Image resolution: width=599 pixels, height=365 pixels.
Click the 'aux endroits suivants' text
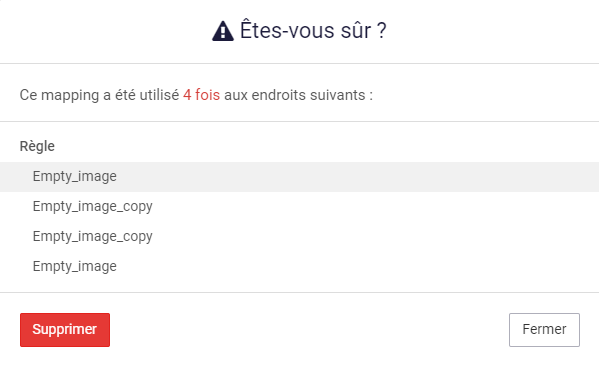point(295,95)
